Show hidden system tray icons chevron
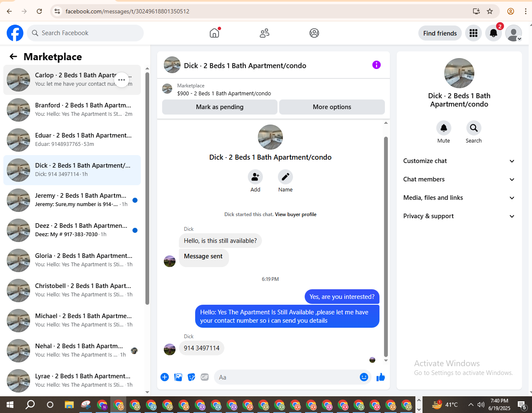 471,405
